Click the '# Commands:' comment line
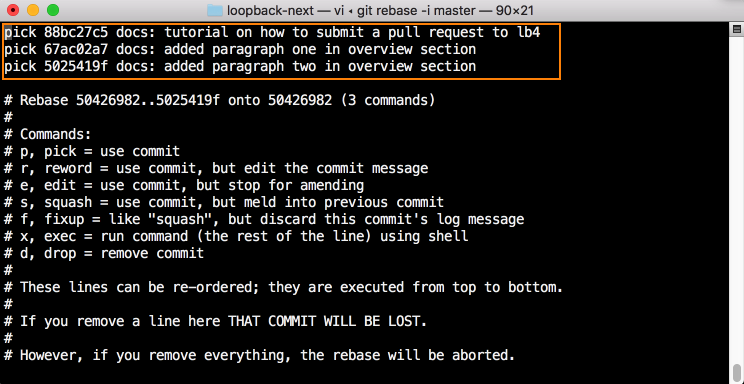This screenshot has height=384, width=744. 47,134
